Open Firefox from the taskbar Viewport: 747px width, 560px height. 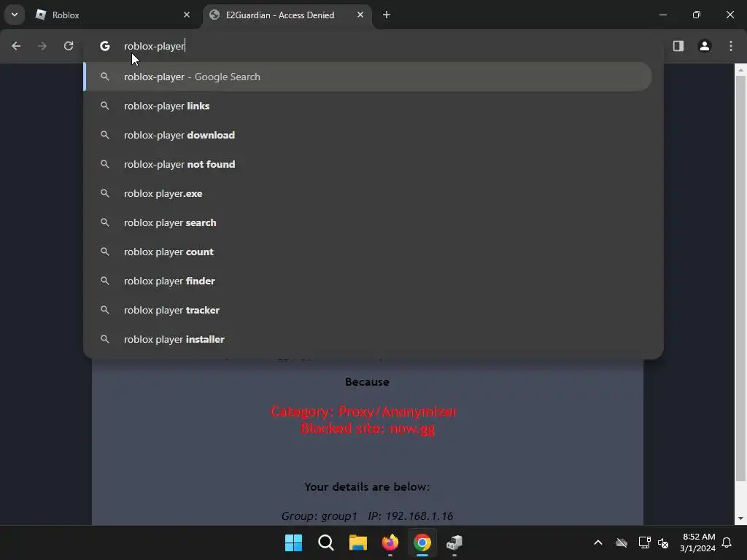tap(390, 542)
